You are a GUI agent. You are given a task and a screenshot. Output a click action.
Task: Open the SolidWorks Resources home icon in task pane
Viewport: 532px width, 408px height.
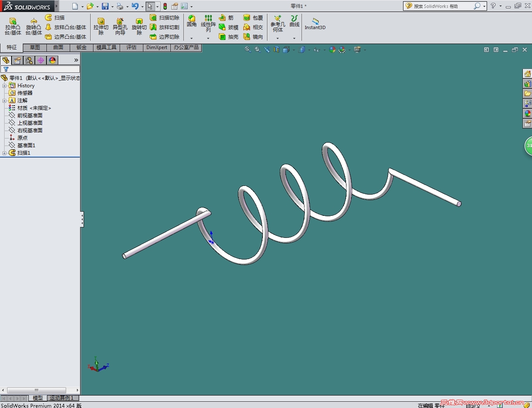click(527, 74)
